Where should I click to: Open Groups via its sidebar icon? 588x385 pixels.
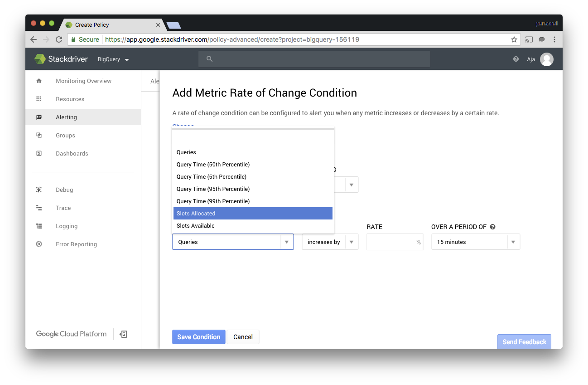click(x=39, y=135)
